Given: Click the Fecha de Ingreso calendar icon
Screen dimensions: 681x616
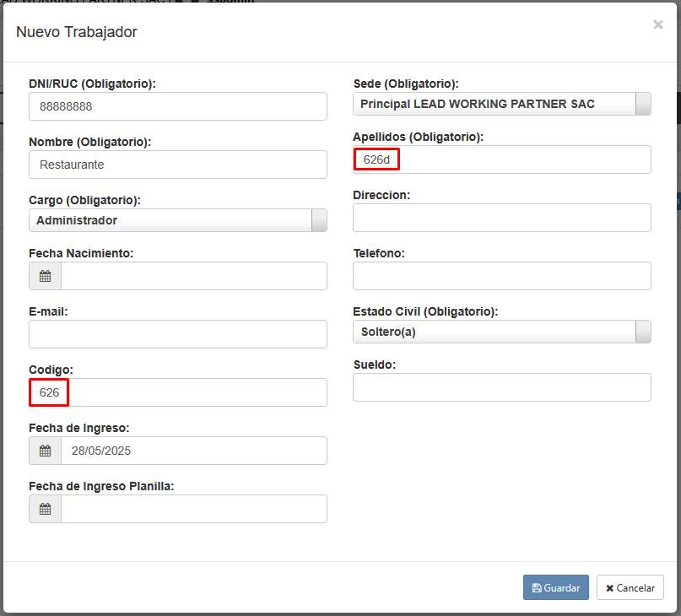Looking at the screenshot, I should click(x=46, y=451).
